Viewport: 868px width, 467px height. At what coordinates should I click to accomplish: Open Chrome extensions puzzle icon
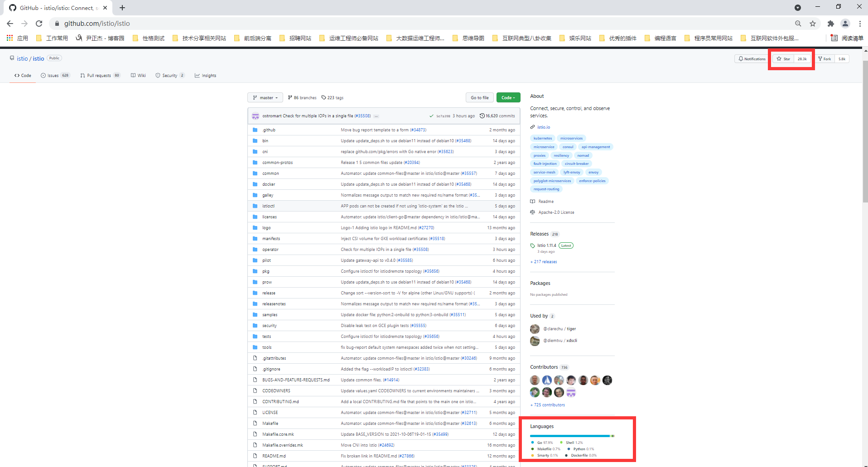pyautogui.click(x=830, y=24)
